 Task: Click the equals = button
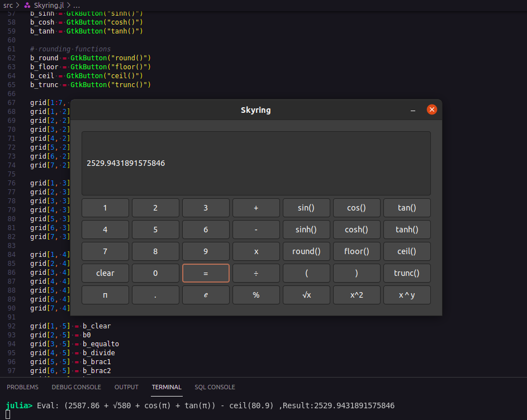pyautogui.click(x=206, y=273)
